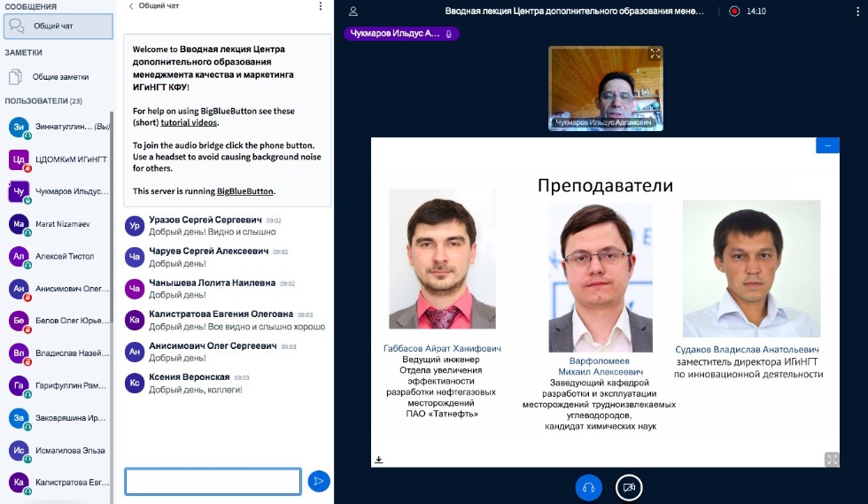This screenshot has height=504, width=868.
Task: Click the Общий чат speech bubble icon
Action: click(x=16, y=26)
